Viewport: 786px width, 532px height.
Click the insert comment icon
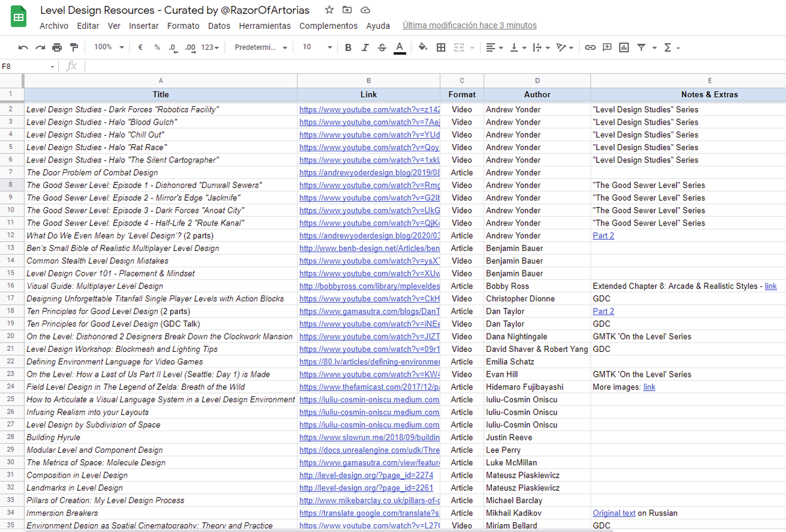coord(607,47)
